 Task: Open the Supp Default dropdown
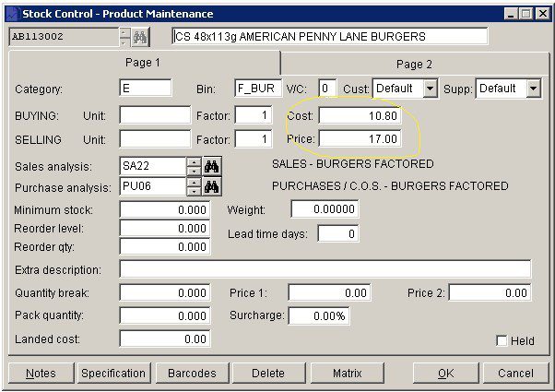(533, 89)
